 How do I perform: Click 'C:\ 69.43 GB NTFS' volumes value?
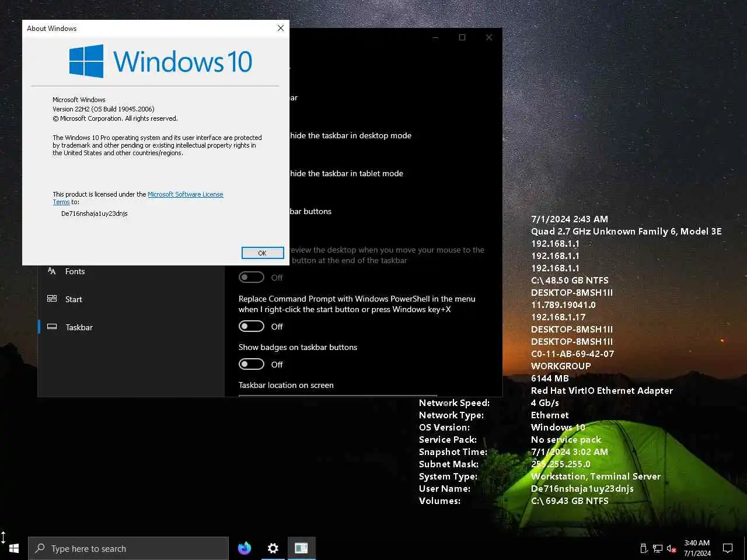(x=570, y=501)
